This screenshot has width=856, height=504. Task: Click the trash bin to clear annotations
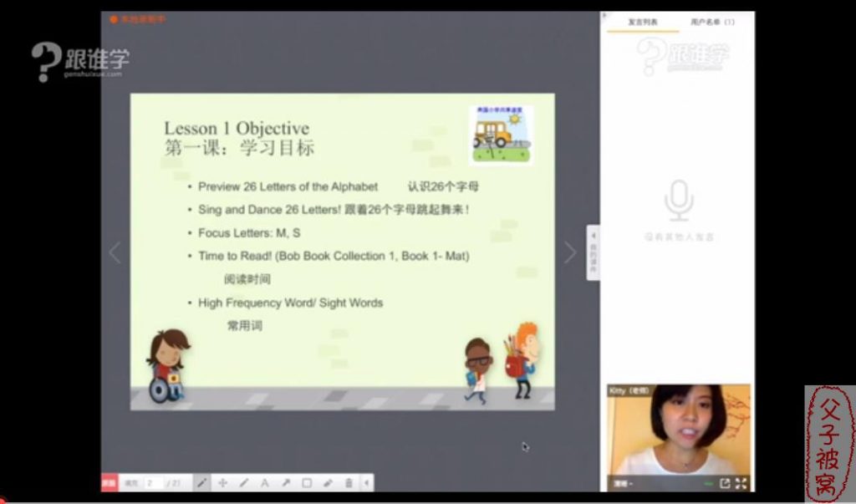point(349,483)
